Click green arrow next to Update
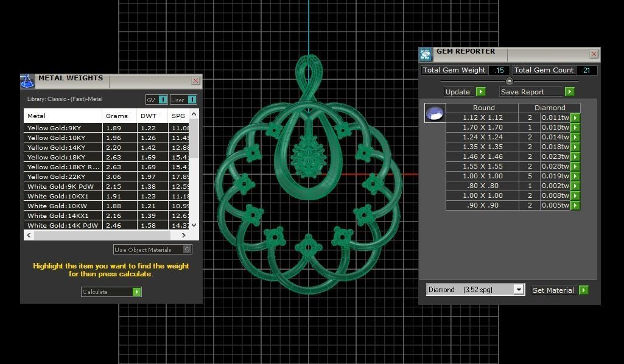 click(481, 92)
